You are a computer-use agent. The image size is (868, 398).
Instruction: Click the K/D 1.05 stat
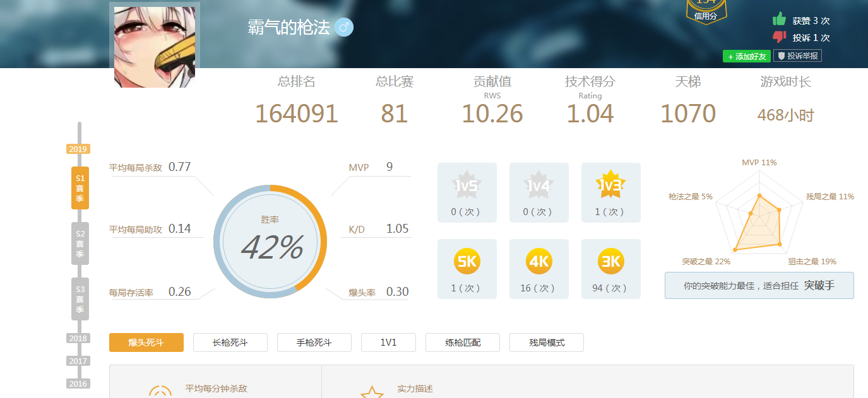[379, 229]
